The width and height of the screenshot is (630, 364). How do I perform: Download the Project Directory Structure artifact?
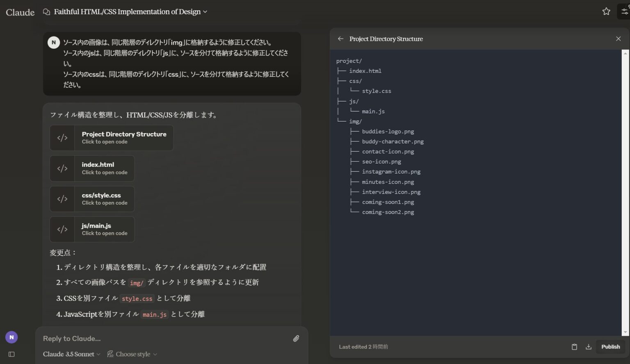point(588,346)
